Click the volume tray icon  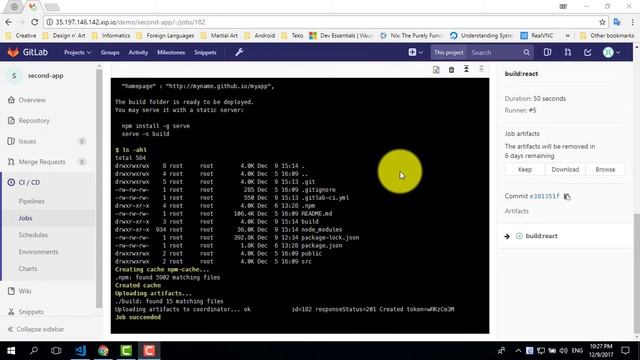pos(564,351)
